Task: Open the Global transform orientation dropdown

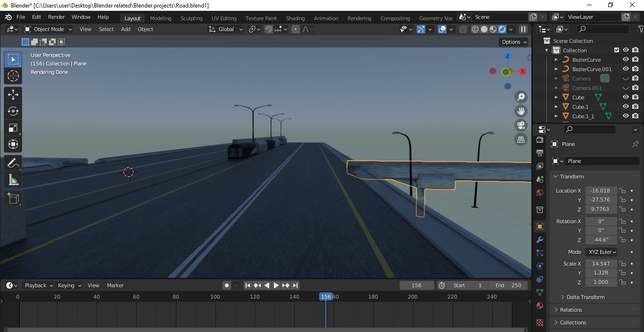Action: point(226,29)
